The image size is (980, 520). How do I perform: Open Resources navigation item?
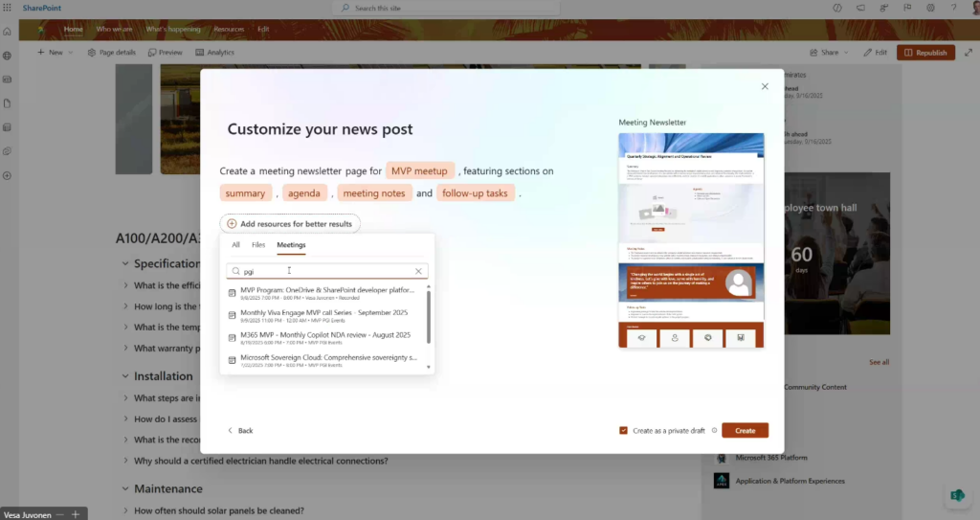(229, 30)
